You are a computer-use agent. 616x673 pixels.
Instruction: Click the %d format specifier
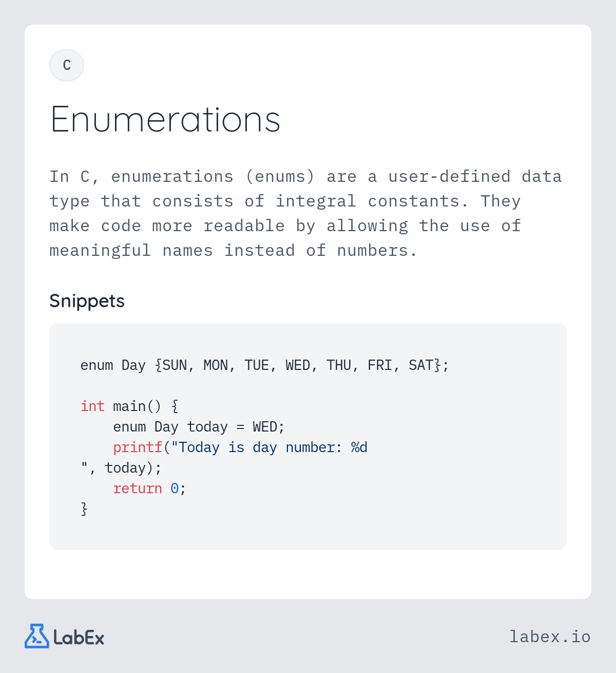tap(359, 447)
